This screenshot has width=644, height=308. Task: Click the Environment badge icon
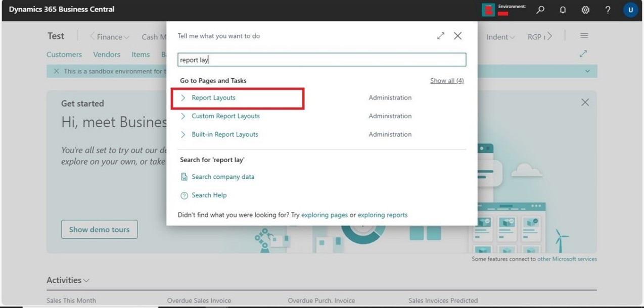[488, 10]
